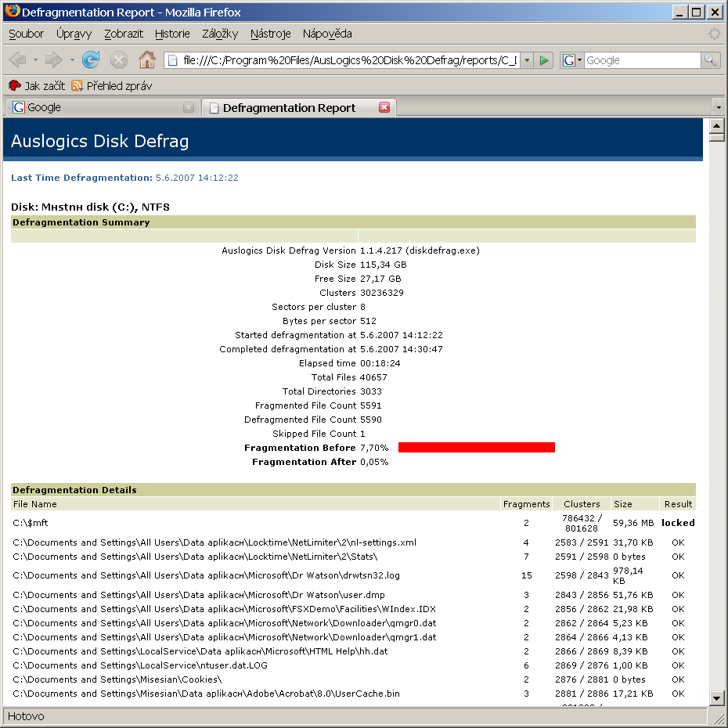Open the Historie menu
This screenshot has height=728, width=728.
(x=172, y=34)
